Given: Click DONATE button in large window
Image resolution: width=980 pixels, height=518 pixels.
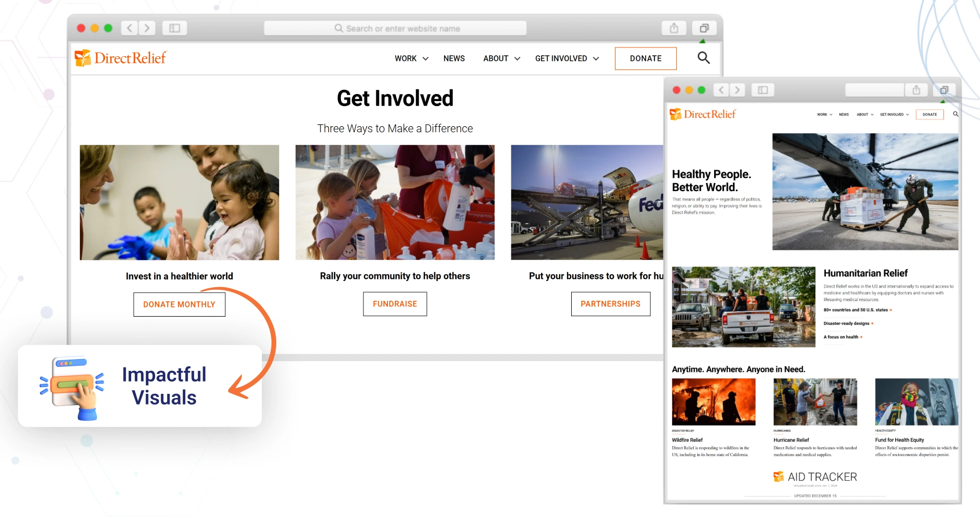Looking at the screenshot, I should (x=646, y=58).
